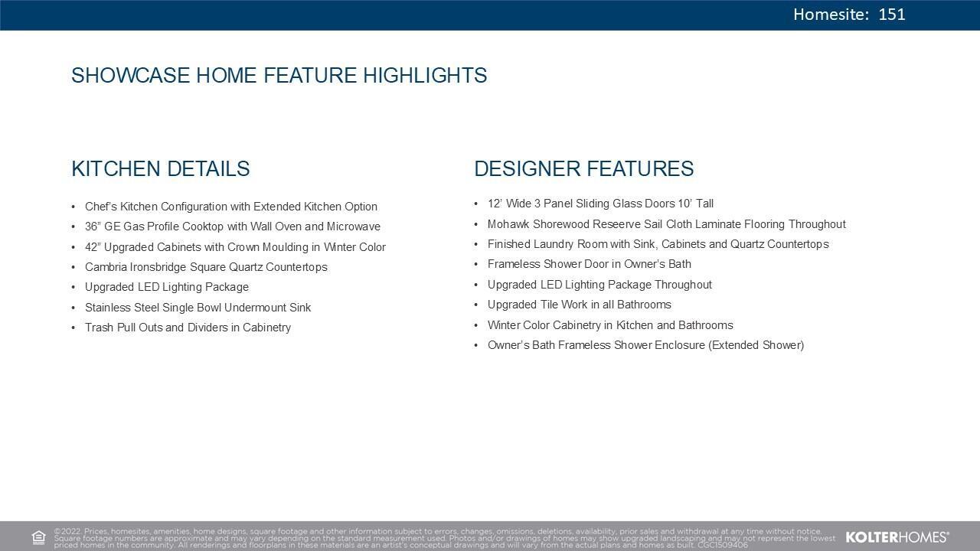The height and width of the screenshot is (551, 980).
Task: Select Frameless Shower Door in Owner's Bath
Action: click(589, 264)
